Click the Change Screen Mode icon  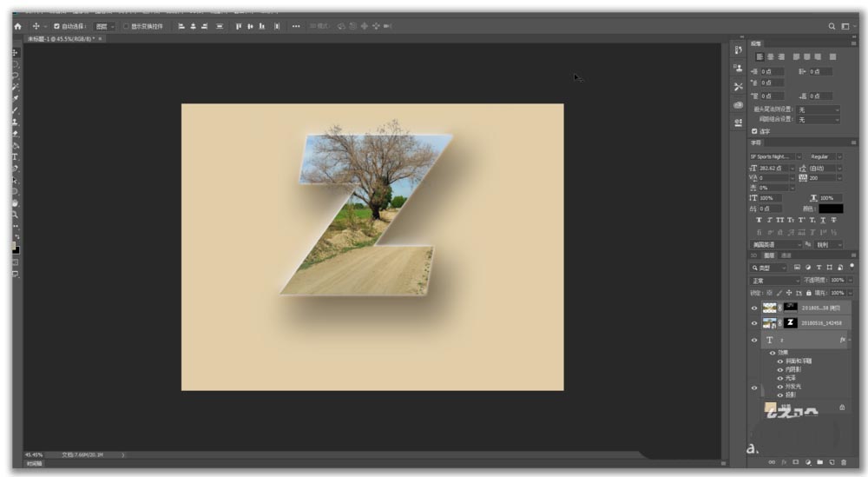[x=16, y=274]
